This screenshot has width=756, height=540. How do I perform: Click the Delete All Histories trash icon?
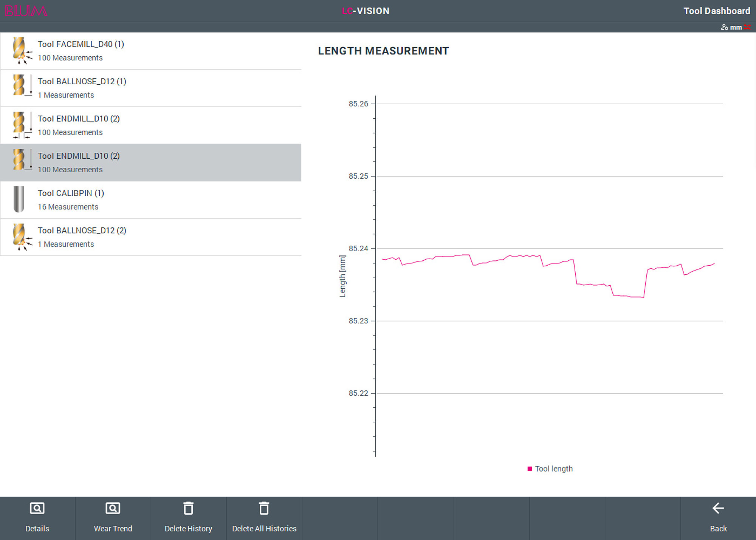[264, 508]
